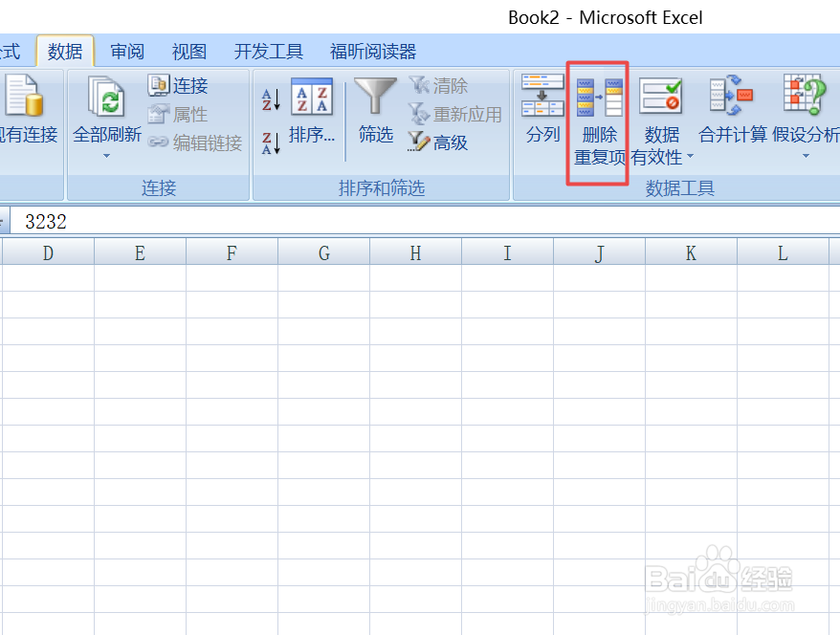Sort descending with Z to A icon

[271, 142]
